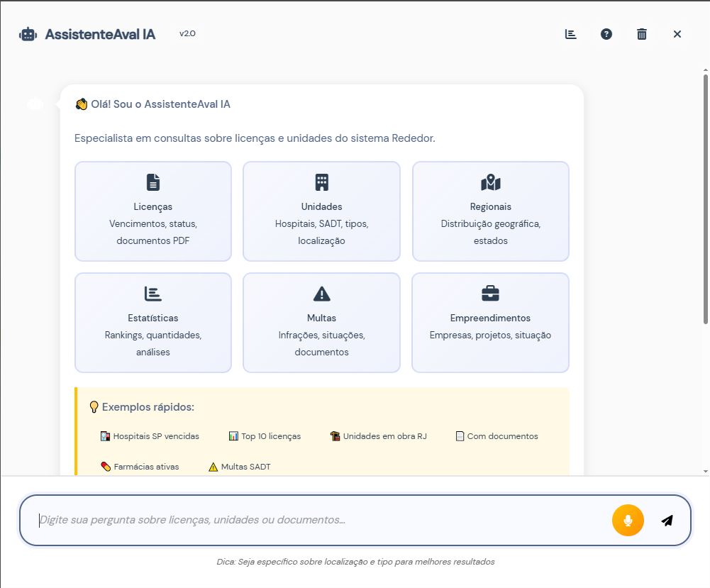
Task: Pick the 'Com documentos' quick example
Action: [x=497, y=436]
